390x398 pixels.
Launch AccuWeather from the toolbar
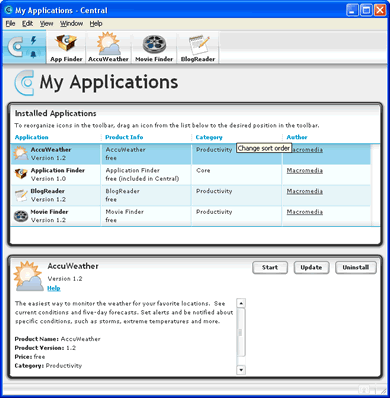[108, 47]
